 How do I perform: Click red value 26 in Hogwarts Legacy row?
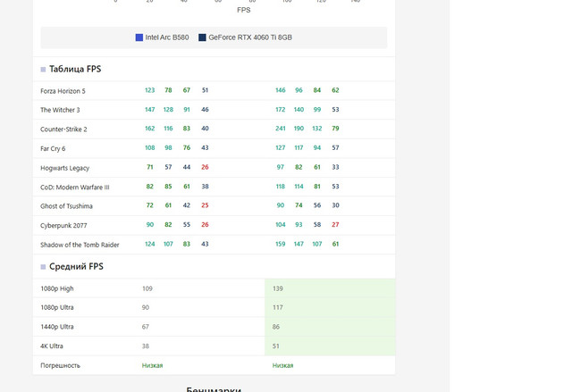point(205,167)
